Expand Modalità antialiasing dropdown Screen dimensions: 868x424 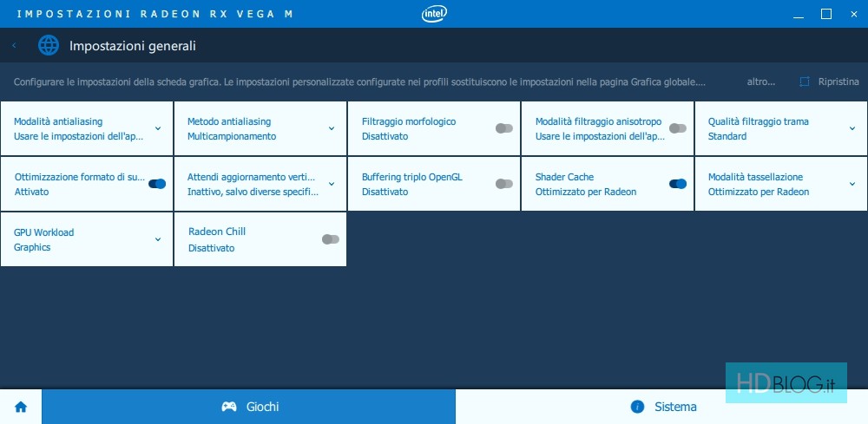[158, 128]
